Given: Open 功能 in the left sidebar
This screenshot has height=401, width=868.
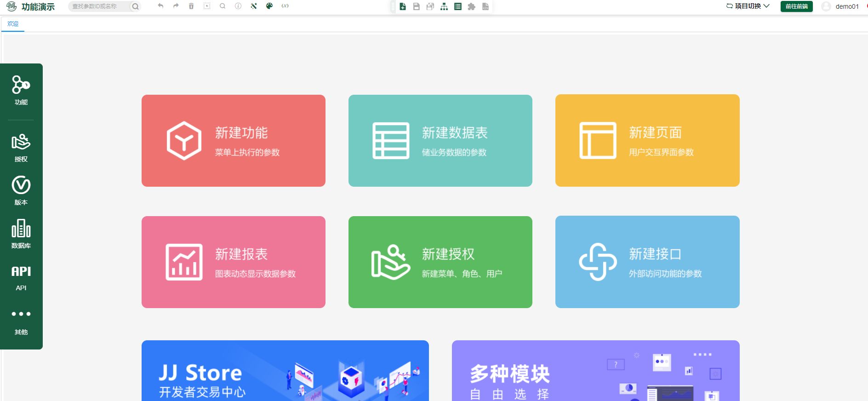Looking at the screenshot, I should pos(21,90).
